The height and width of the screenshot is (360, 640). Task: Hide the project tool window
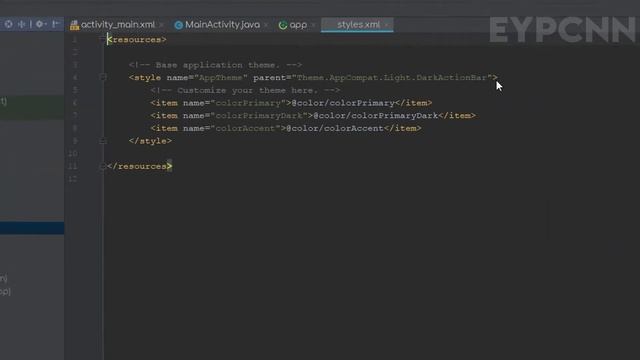coord(56,24)
